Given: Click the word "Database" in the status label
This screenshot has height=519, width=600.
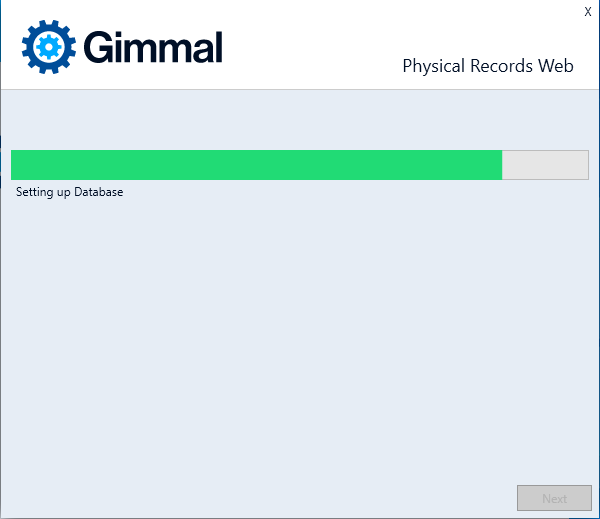Looking at the screenshot, I should coord(98,192).
